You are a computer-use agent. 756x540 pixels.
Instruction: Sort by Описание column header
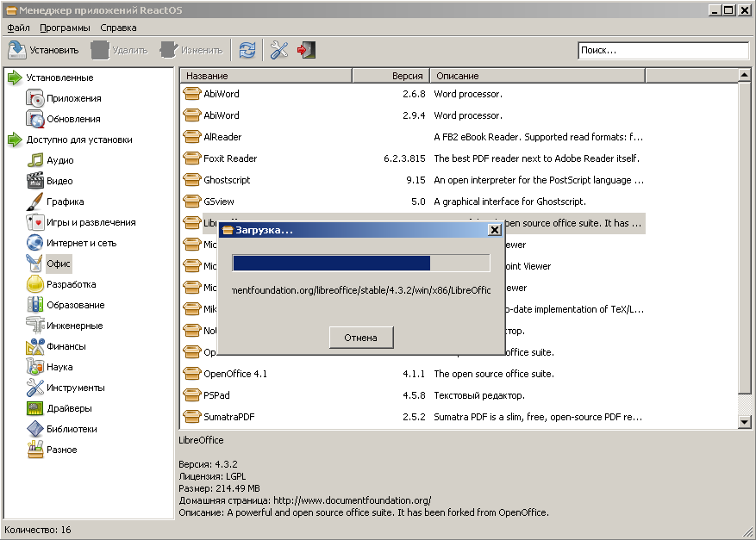click(x=537, y=76)
